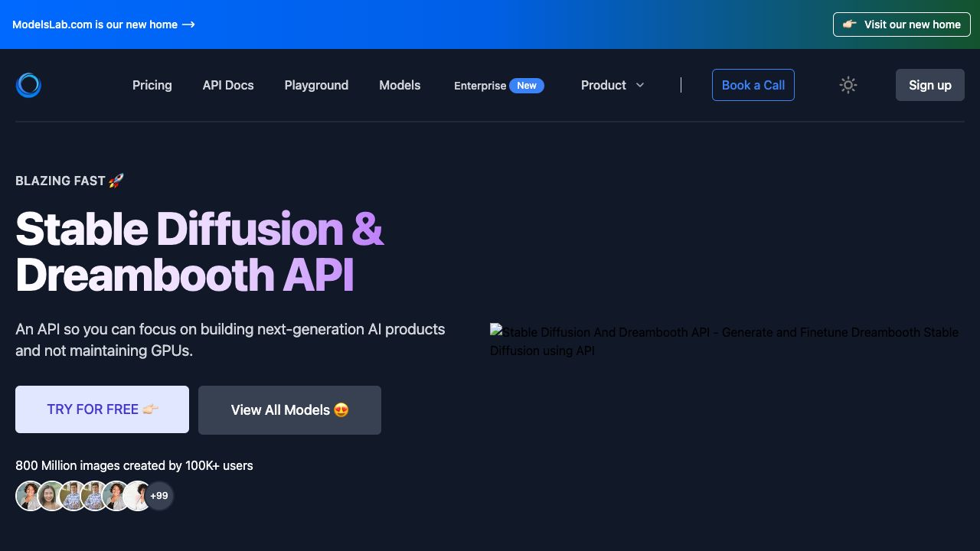
Task: Expand the Product dropdown menu
Action: click(612, 85)
